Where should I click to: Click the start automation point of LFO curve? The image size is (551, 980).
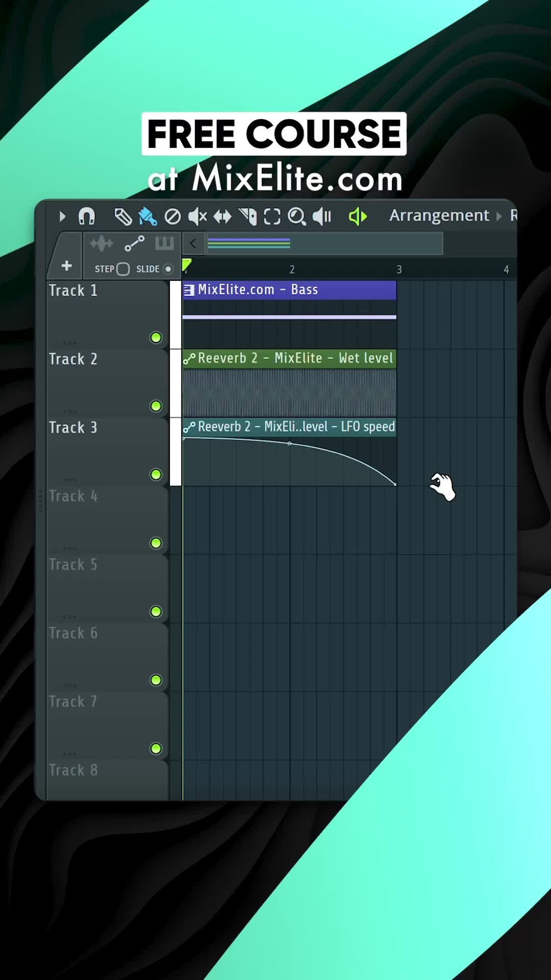coord(184,438)
